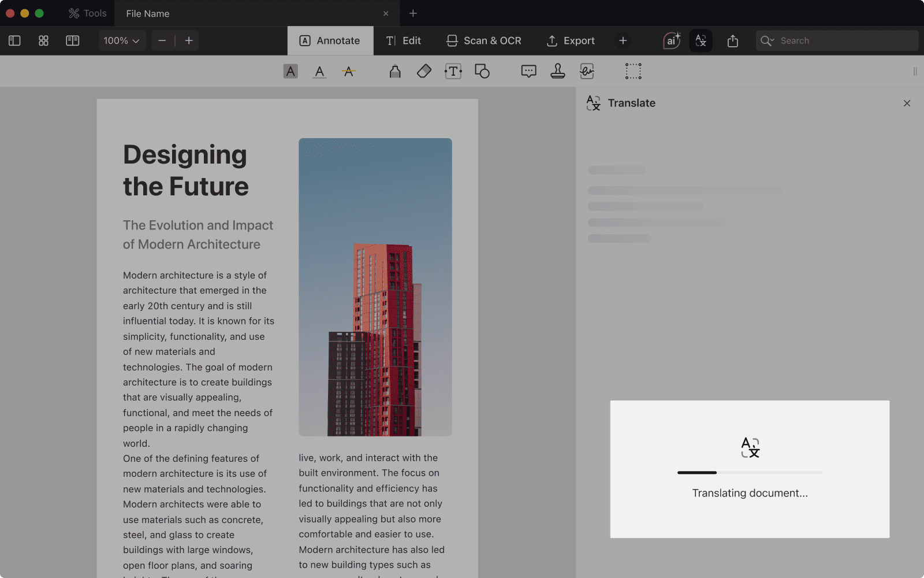Add a comment note
Image resolution: width=924 pixels, height=578 pixels.
coord(528,71)
